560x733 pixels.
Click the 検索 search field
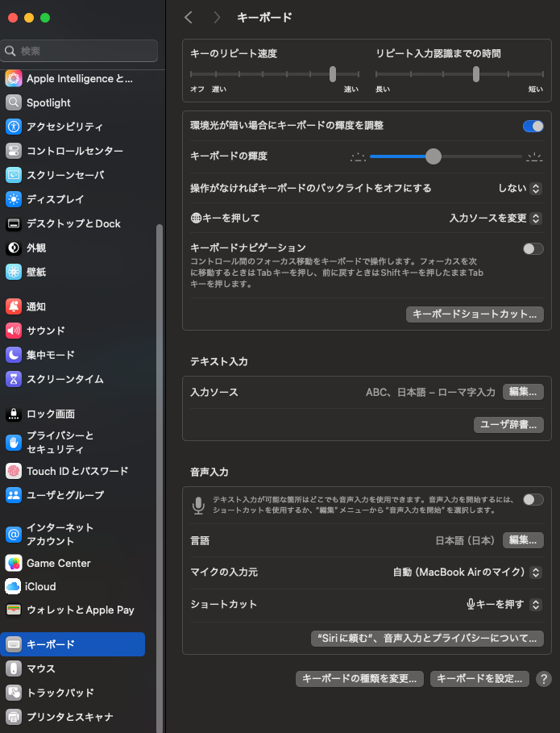(80, 51)
